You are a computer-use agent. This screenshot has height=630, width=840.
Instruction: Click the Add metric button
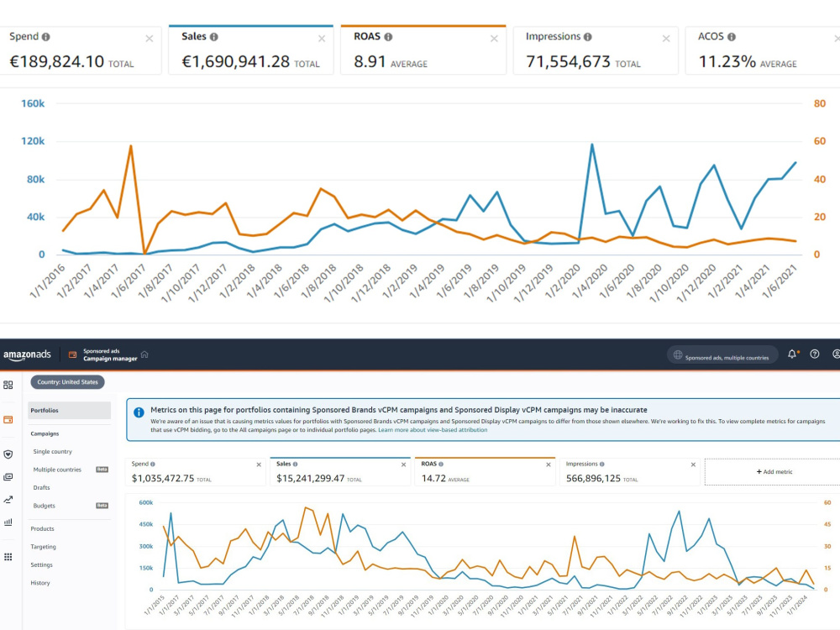[774, 472]
